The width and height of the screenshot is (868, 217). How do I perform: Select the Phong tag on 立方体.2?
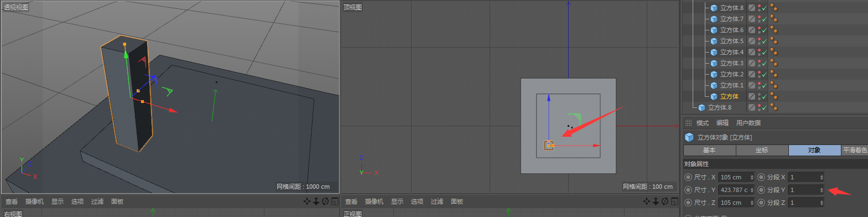774,74
